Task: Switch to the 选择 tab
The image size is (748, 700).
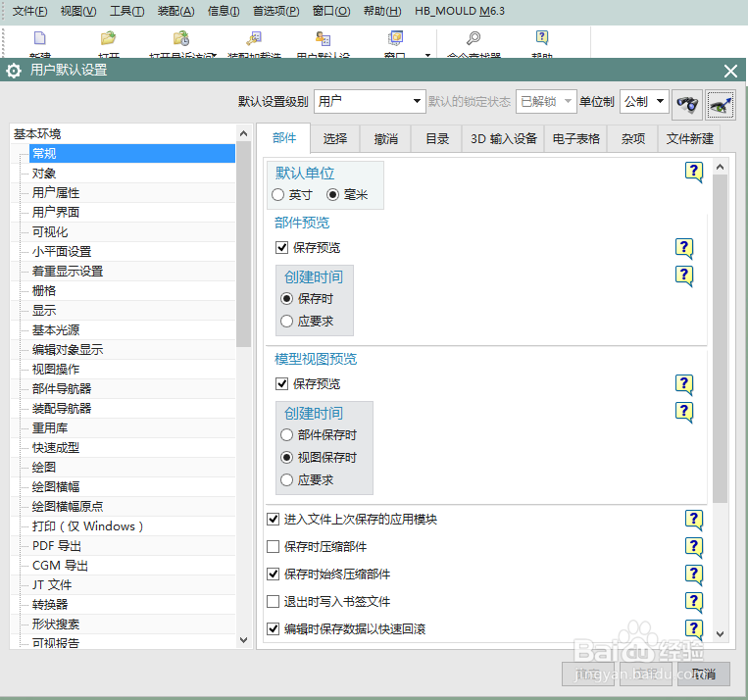Action: pyautogui.click(x=335, y=138)
